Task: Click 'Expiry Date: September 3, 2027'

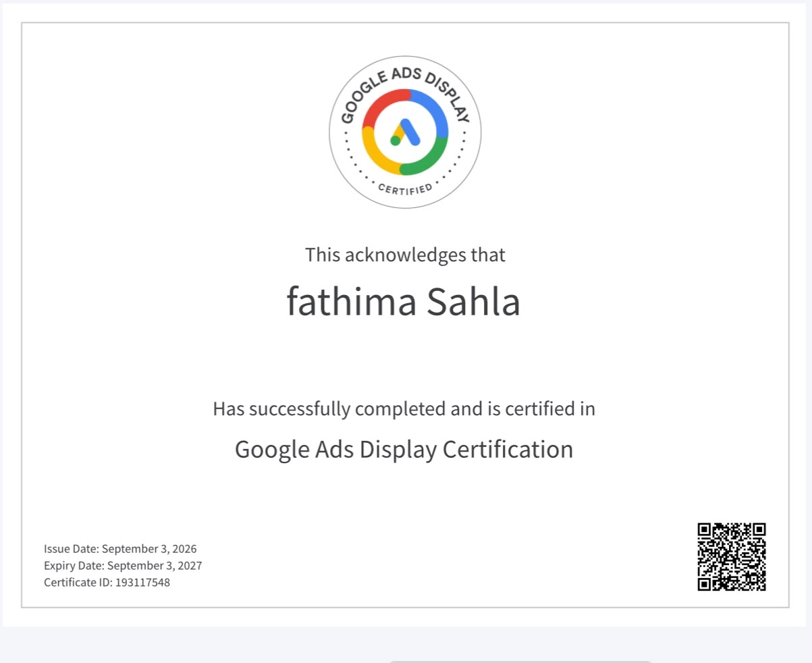Action: coord(123,566)
